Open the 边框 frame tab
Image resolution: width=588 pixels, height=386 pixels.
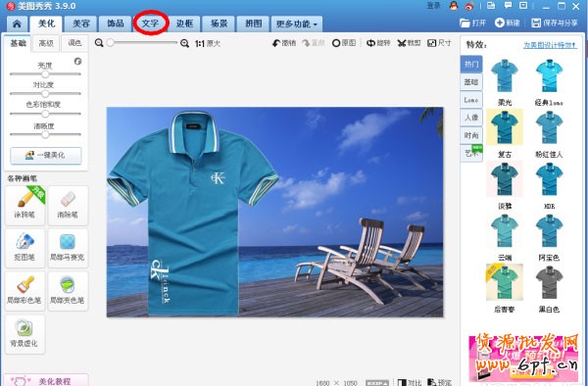pyautogui.click(x=184, y=24)
